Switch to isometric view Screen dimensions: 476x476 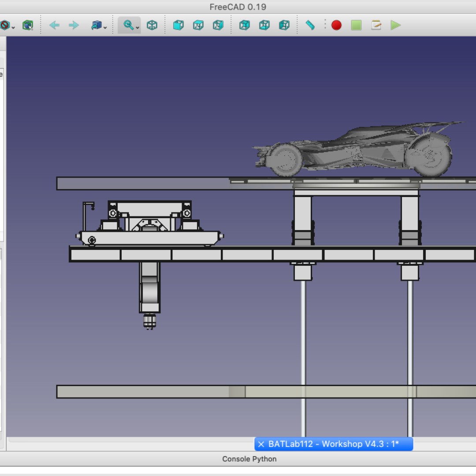pos(152,25)
